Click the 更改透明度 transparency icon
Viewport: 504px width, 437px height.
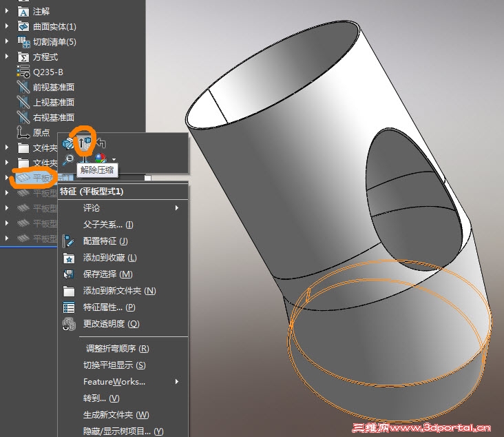tap(69, 324)
